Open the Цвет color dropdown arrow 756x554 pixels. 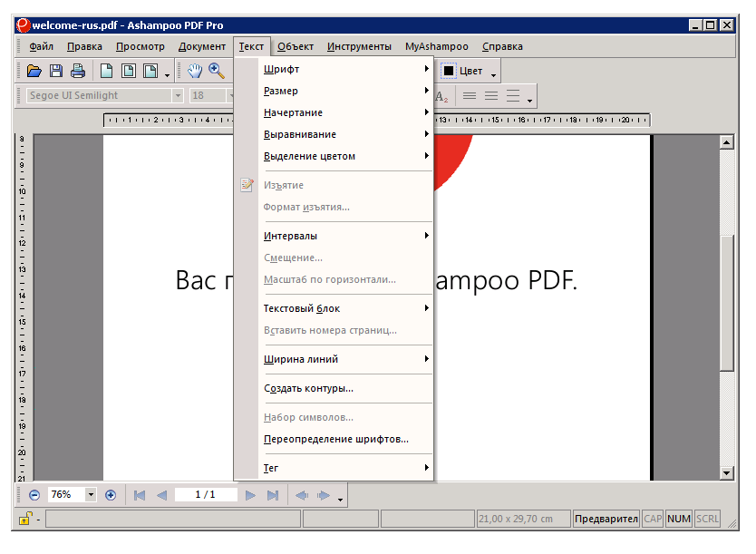[x=493, y=75]
